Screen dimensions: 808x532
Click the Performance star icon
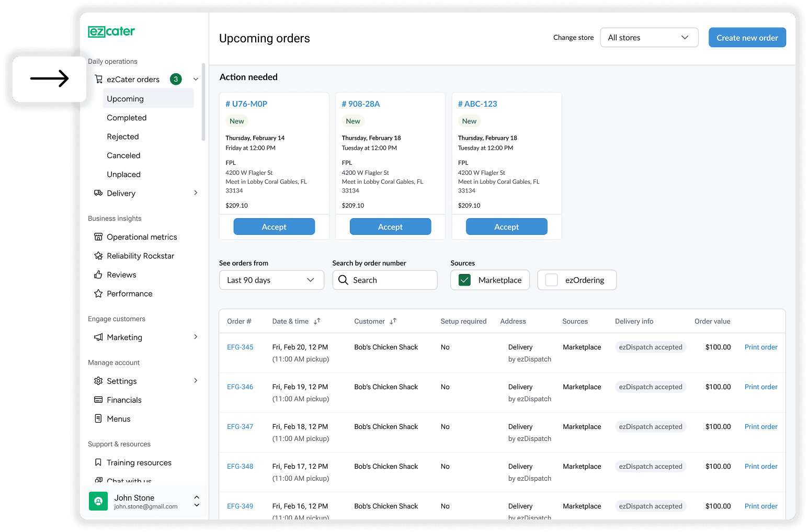[98, 293]
